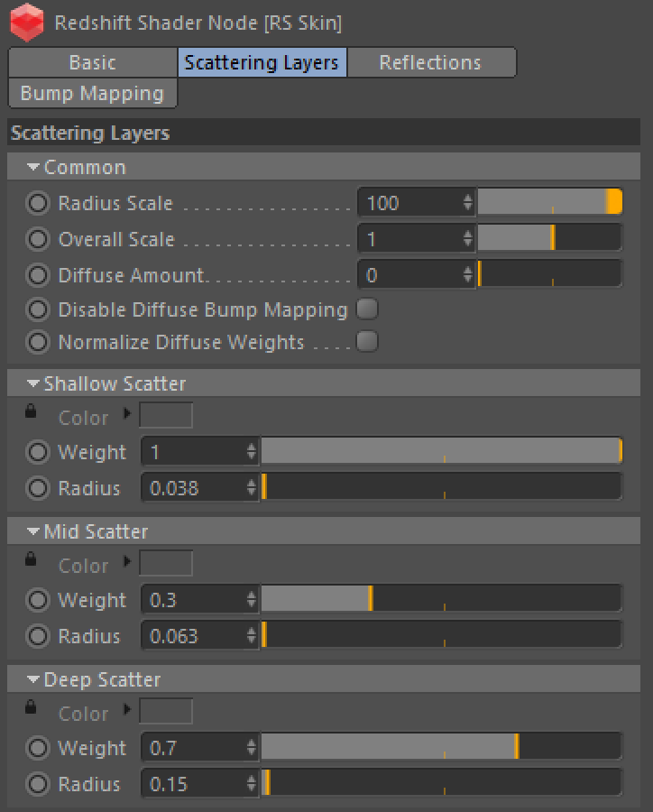Click the Shallow Scatter Radius slider
This screenshot has height=812, width=653.
pos(441,487)
